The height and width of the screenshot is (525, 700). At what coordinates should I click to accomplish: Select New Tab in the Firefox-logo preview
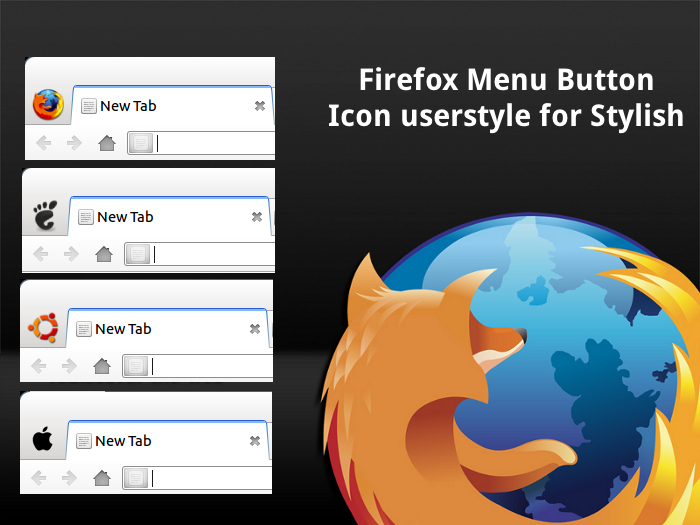pos(172,106)
